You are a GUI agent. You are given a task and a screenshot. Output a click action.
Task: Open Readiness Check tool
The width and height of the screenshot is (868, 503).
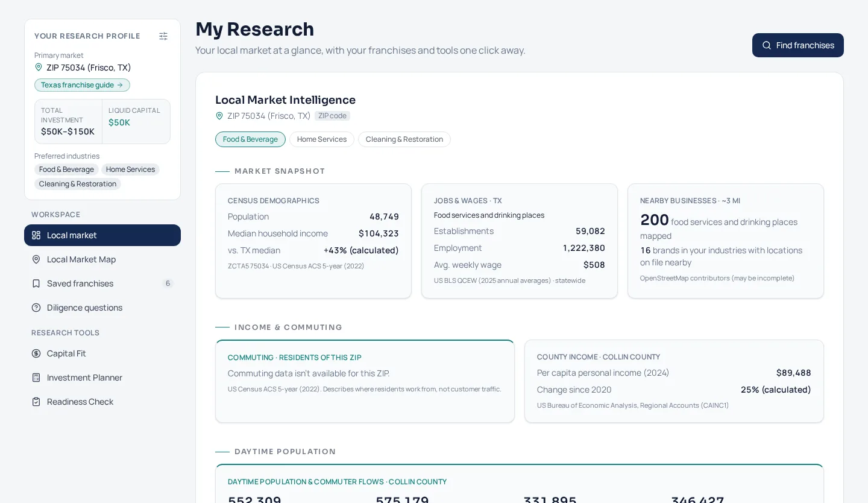[x=102, y=402]
